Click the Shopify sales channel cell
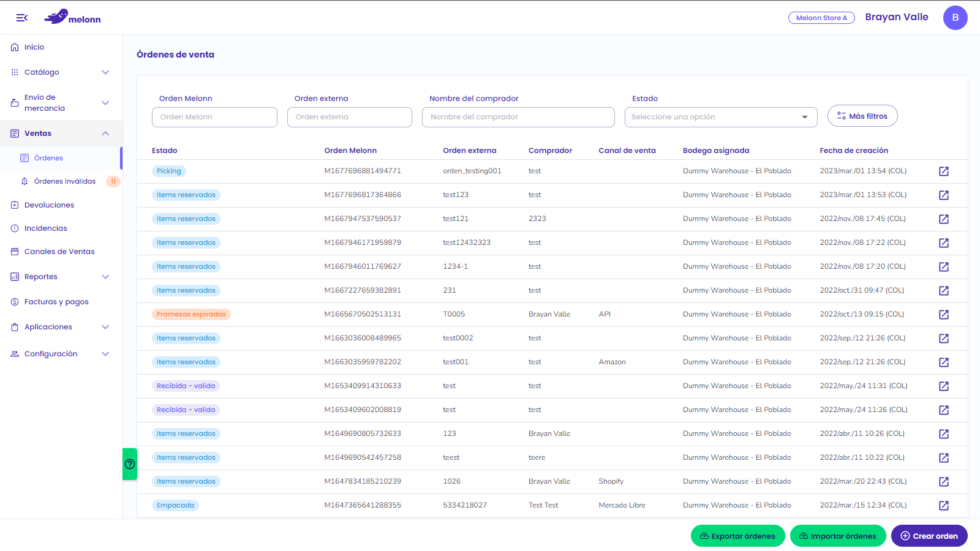Screen dimensions: 980x551 [611, 481]
